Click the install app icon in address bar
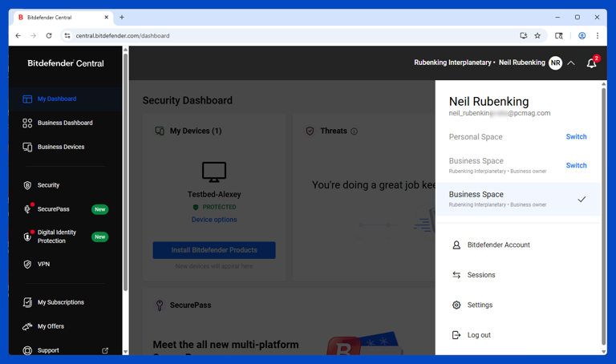 coord(523,36)
